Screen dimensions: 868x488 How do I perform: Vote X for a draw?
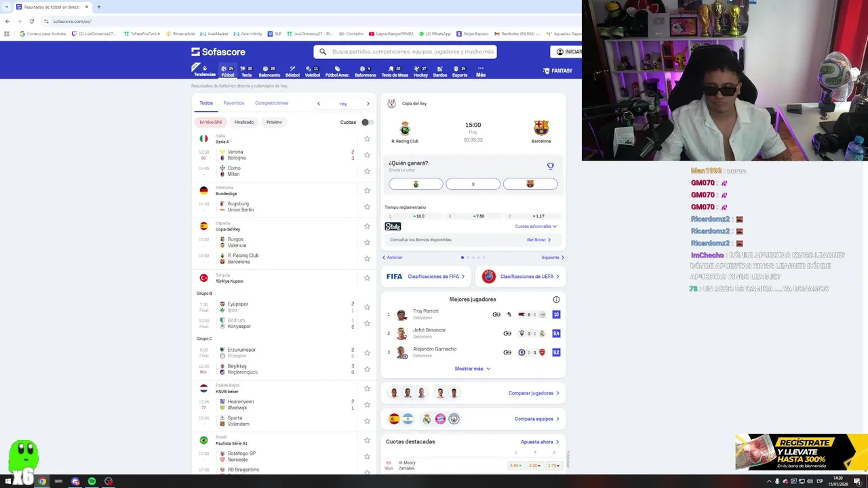pos(473,184)
